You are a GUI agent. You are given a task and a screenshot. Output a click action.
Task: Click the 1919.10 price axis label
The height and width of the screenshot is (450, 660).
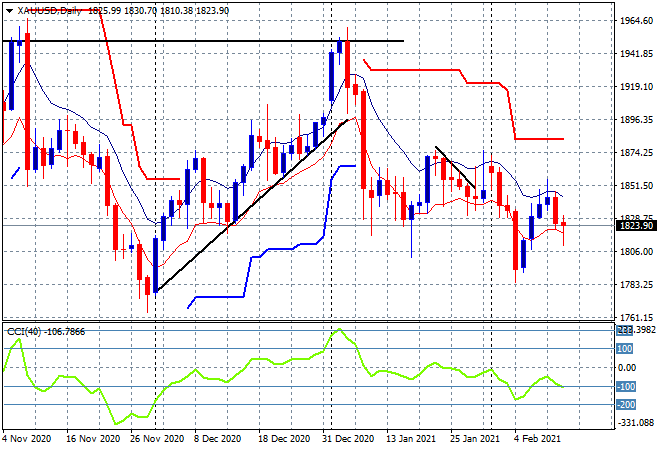(x=636, y=87)
